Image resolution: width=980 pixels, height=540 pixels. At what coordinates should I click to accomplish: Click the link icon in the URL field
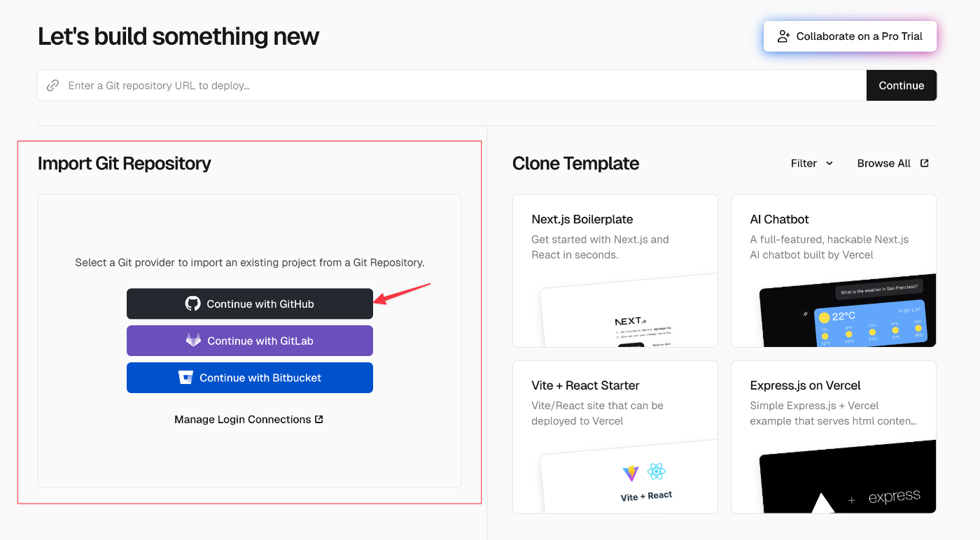pyautogui.click(x=52, y=85)
